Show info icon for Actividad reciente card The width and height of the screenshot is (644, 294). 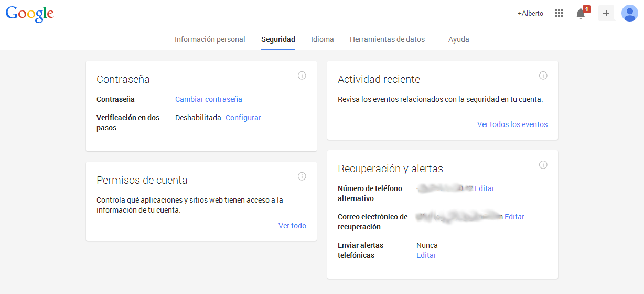click(x=543, y=76)
